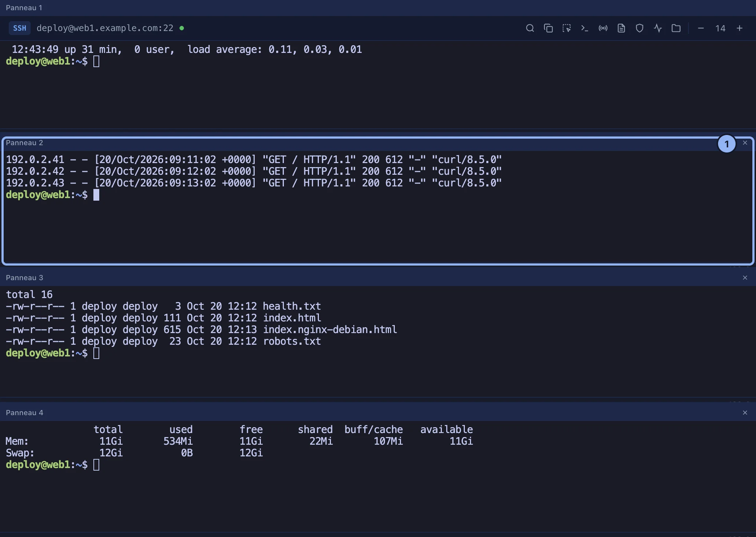Click the prompt cursor in Panneau 1
The height and width of the screenshot is (537, 756).
[x=96, y=61]
